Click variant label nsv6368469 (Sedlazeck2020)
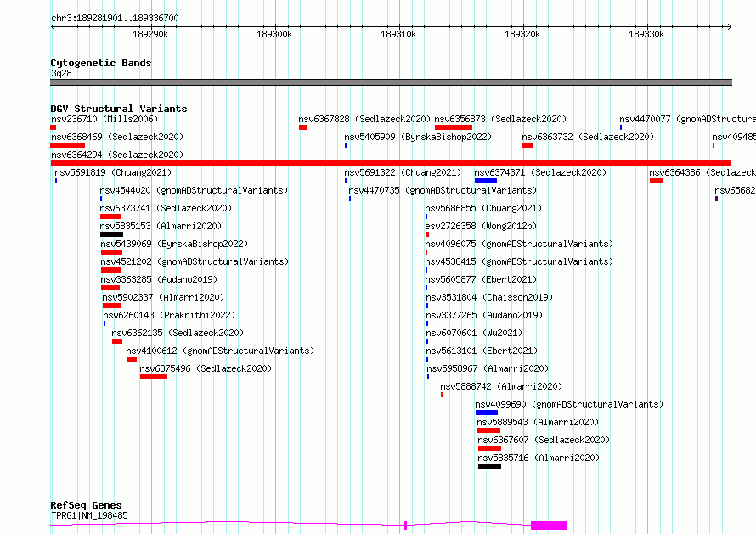This screenshot has height=534, width=756. coord(117,137)
